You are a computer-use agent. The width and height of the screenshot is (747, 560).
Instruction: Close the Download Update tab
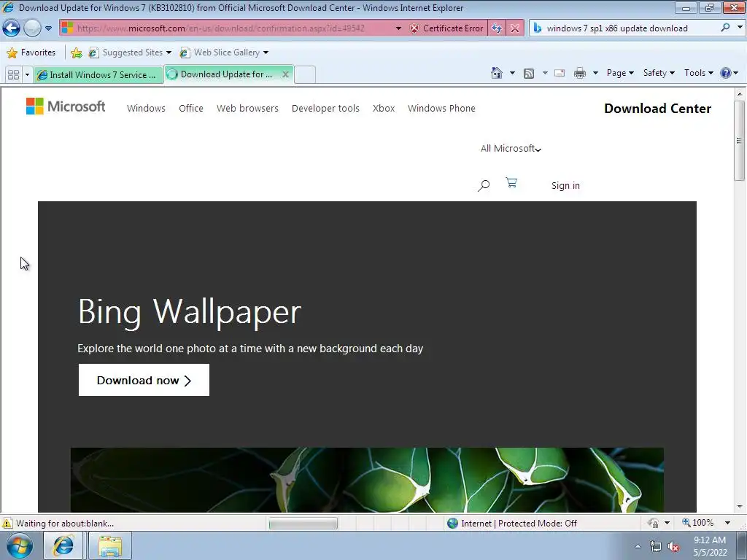tap(285, 74)
